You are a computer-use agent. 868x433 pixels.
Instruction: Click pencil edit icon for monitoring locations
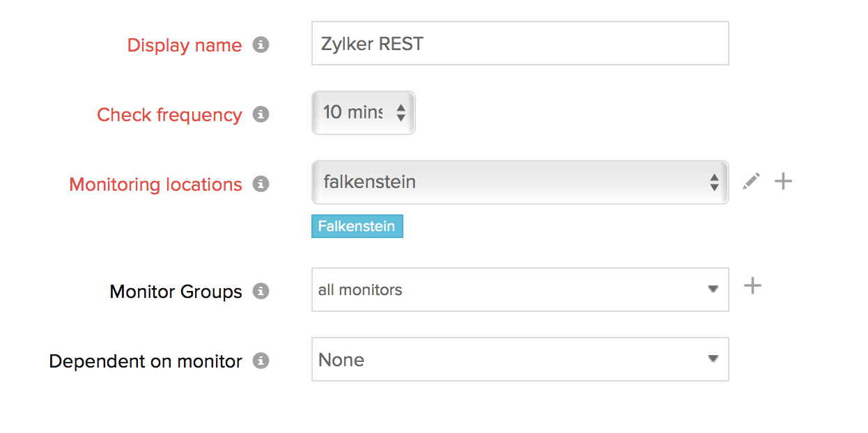coord(751,182)
